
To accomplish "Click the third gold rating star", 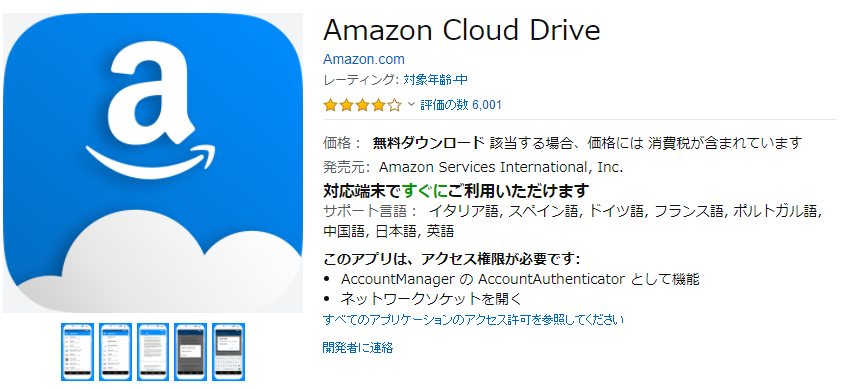I will (x=362, y=105).
